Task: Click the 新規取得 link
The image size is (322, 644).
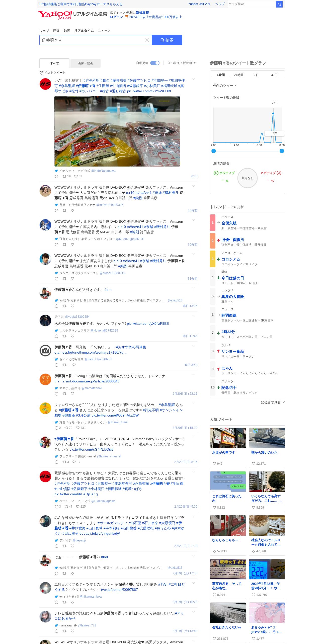Action: pos(142,13)
